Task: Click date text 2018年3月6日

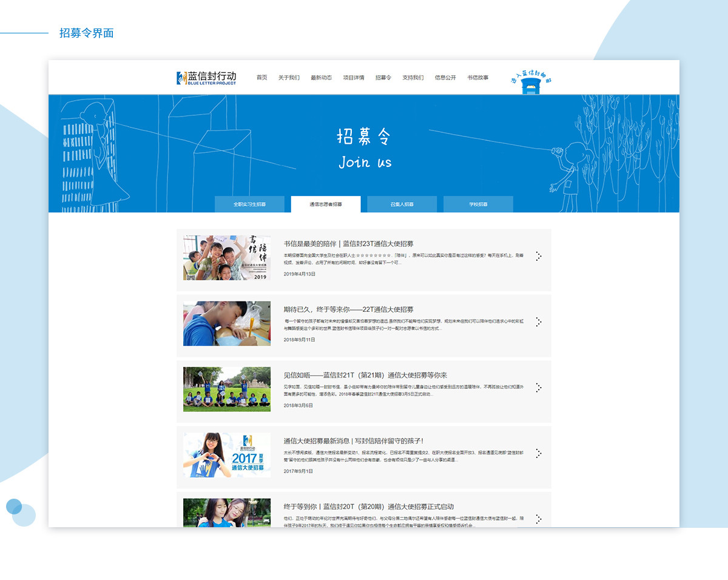Action: tap(298, 405)
